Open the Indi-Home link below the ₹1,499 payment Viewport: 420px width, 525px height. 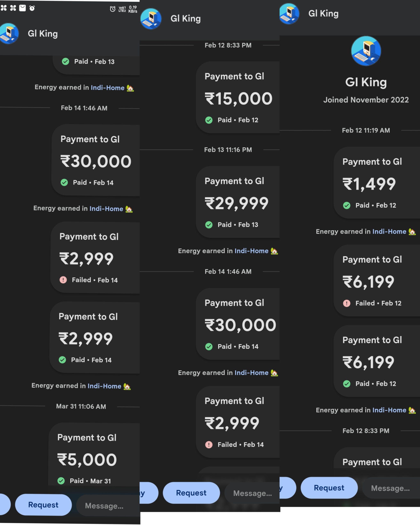click(389, 232)
